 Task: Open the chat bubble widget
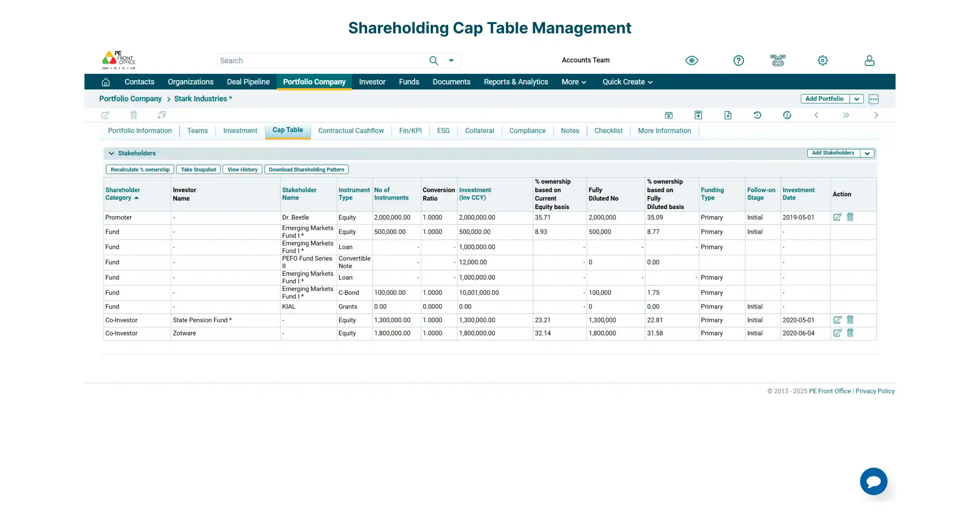point(873,481)
